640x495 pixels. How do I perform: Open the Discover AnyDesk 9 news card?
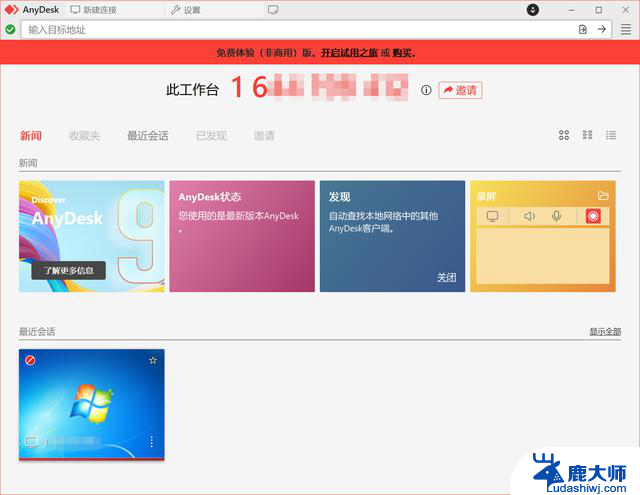[91, 236]
